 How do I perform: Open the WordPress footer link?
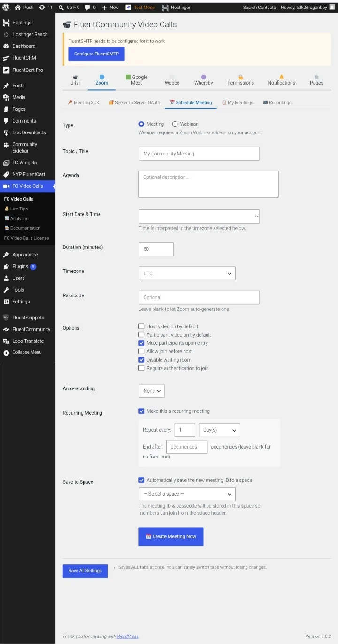(x=128, y=636)
